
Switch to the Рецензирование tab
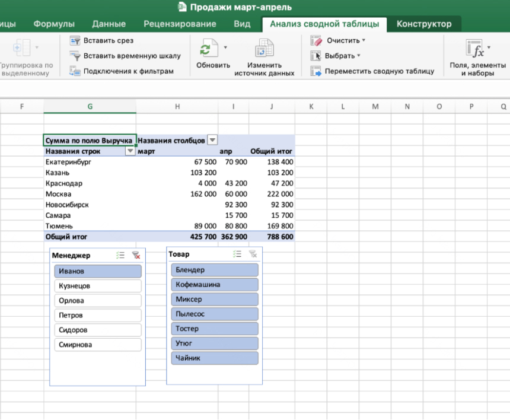tap(180, 24)
